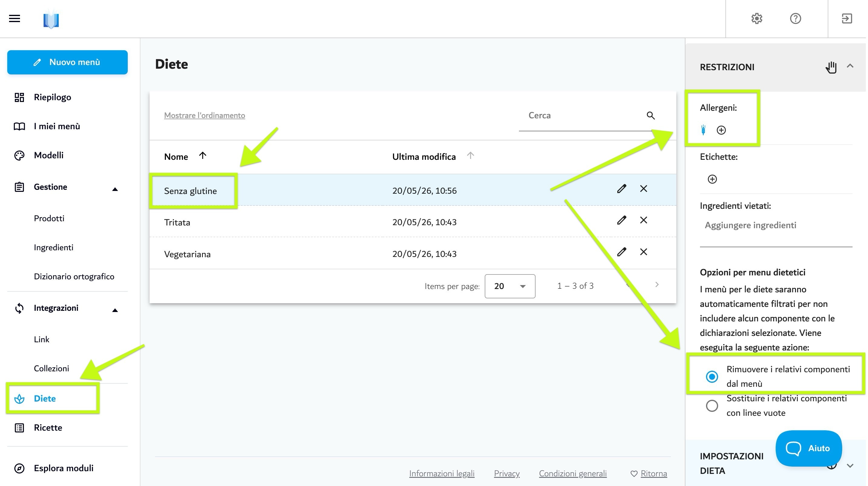Open the Privacy link
This screenshot has height=486, width=868.
(x=507, y=474)
